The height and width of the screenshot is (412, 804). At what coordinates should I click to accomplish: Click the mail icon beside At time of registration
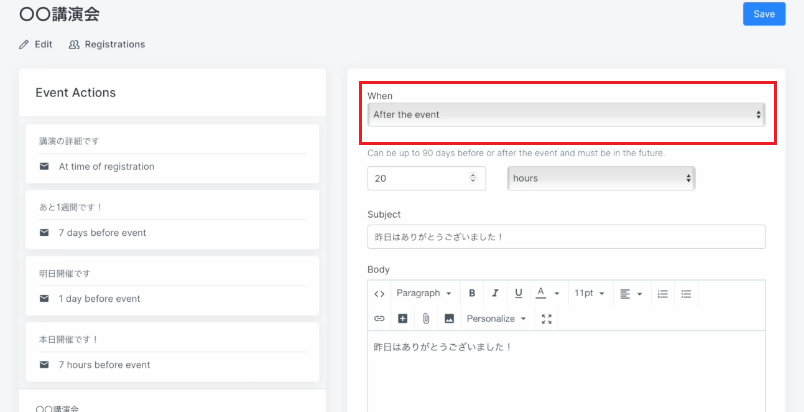coord(45,167)
